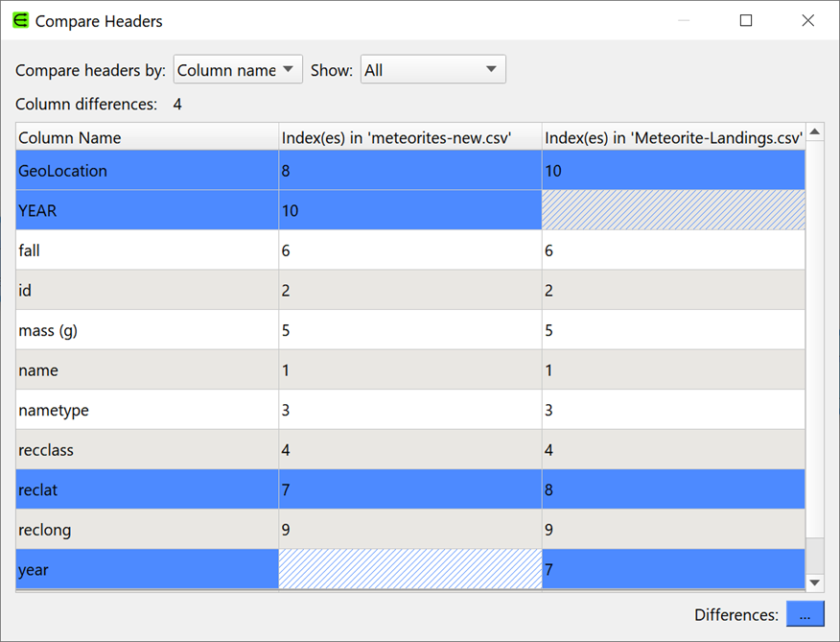
Task: Select the lowercase 'year' row
Action: pyautogui.click(x=146, y=569)
